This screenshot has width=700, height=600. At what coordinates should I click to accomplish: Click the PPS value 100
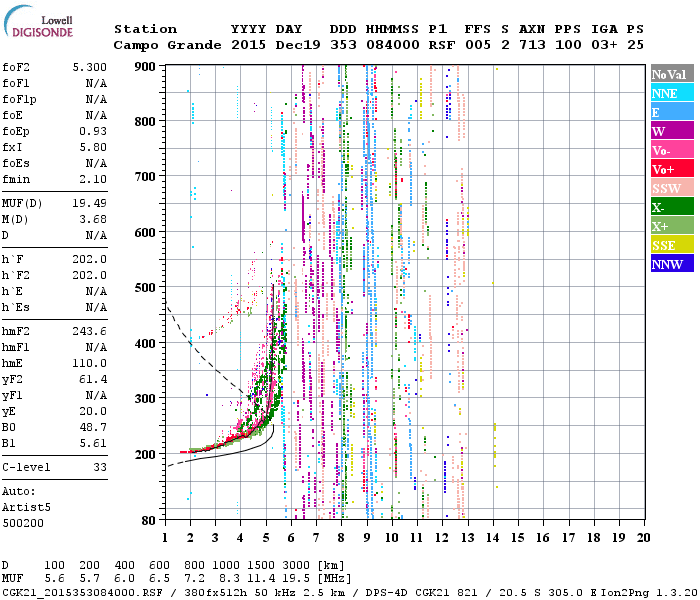click(568, 45)
